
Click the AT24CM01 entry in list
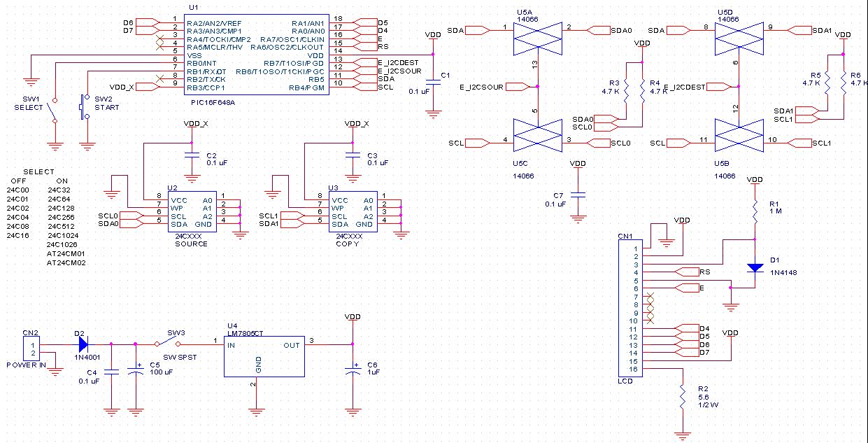(66, 254)
